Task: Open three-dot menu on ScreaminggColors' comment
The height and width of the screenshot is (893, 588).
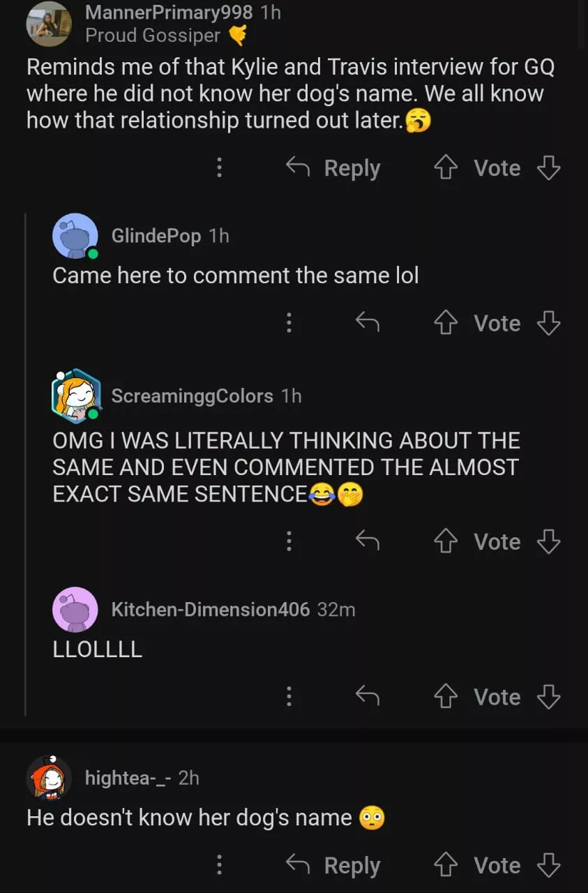Action: tap(289, 541)
